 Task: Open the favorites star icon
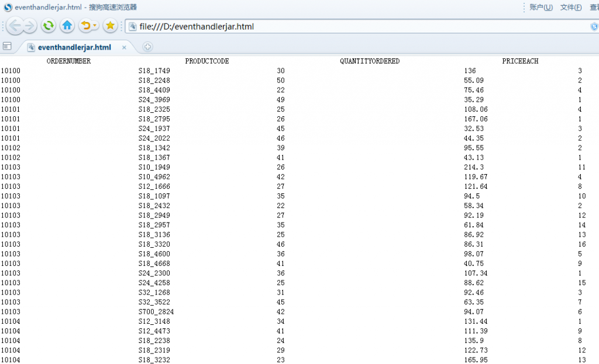pos(110,26)
